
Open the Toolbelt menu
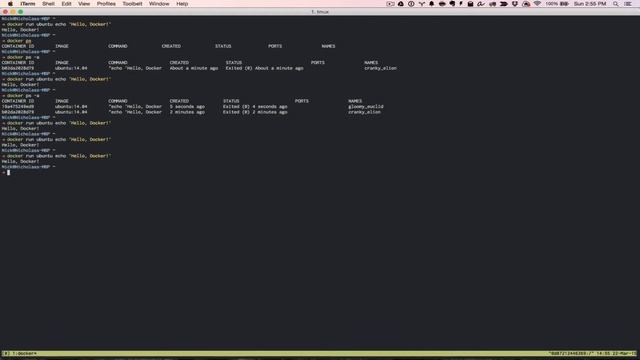pos(132,4)
